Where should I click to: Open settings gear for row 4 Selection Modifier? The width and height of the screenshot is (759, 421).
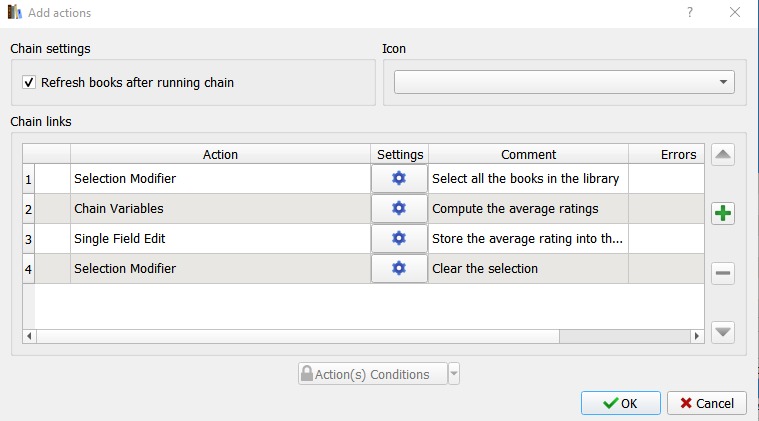(x=399, y=269)
